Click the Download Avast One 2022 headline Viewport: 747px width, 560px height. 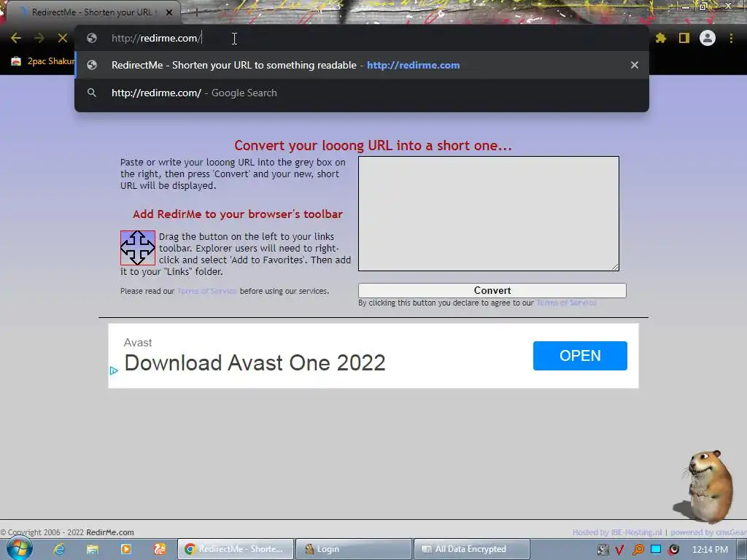(x=255, y=363)
